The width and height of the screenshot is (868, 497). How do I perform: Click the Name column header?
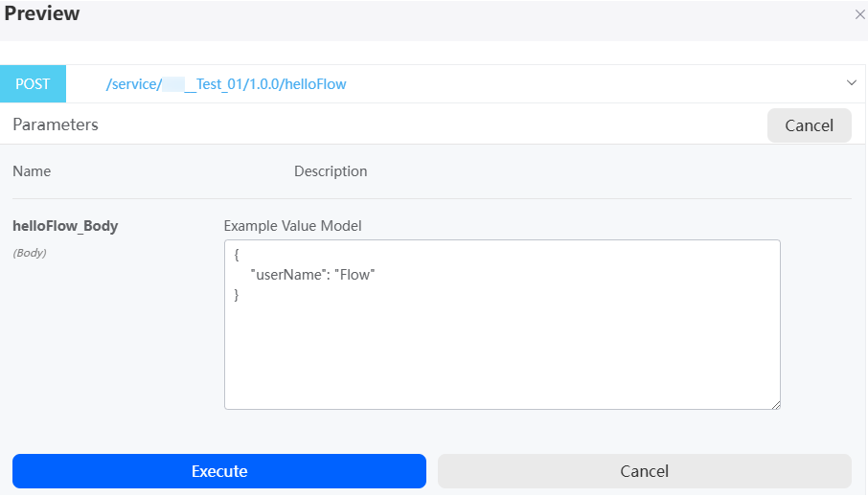point(32,171)
